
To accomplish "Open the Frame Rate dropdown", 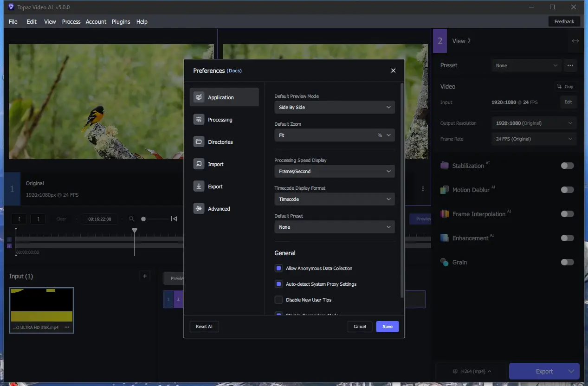I will (x=534, y=139).
